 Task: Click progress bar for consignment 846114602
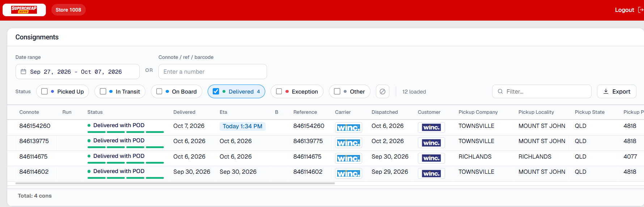tap(126, 178)
